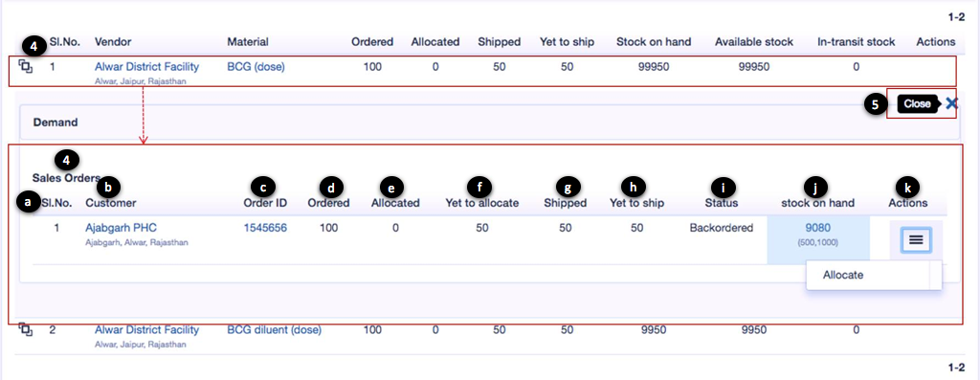Click the Available stock column header
This screenshot has width=980, height=380.
(x=754, y=42)
